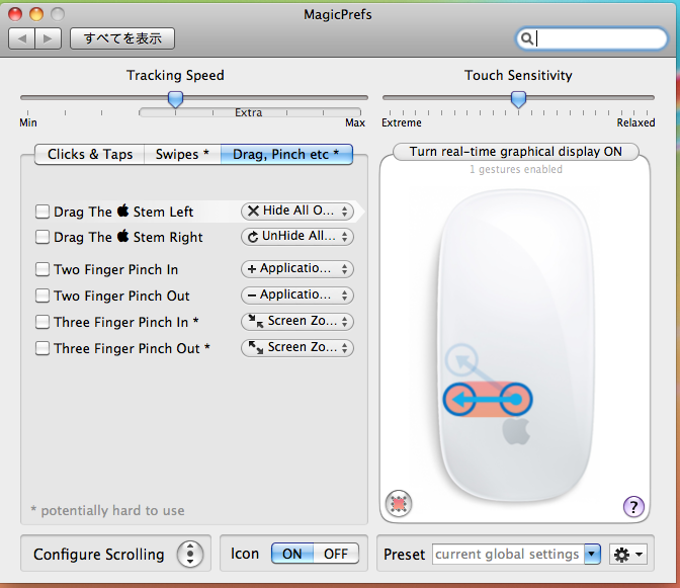680x588 pixels.
Task: Click the current global settings preset field
Action: (508, 554)
